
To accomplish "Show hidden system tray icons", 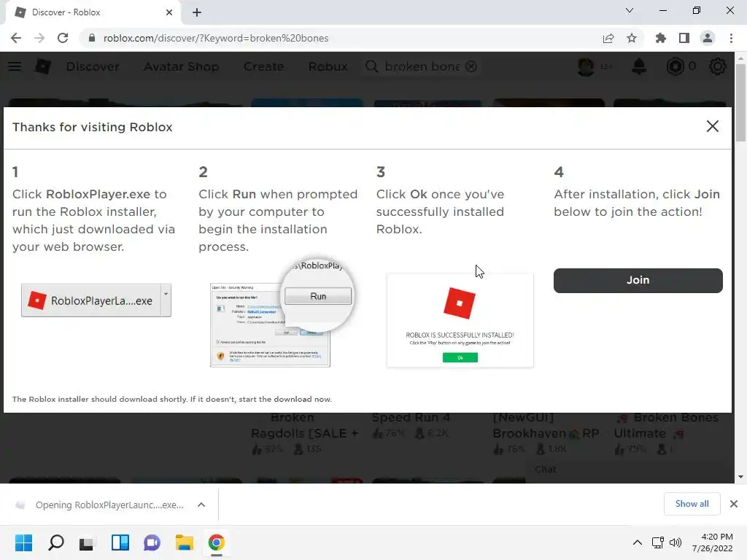I will point(638,542).
